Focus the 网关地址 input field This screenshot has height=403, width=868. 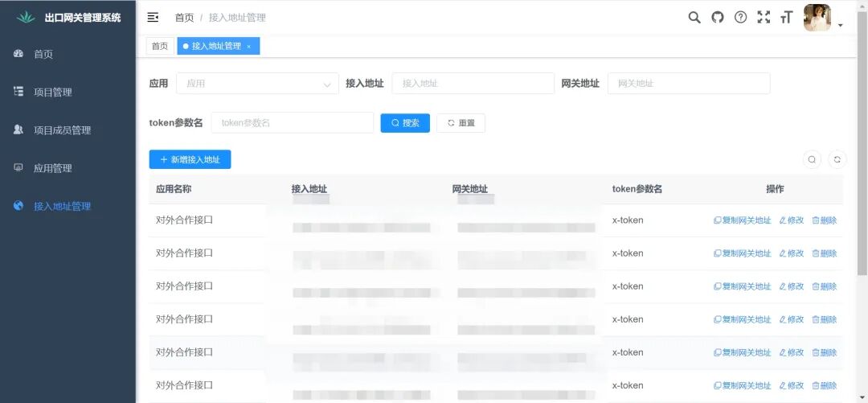coord(689,84)
